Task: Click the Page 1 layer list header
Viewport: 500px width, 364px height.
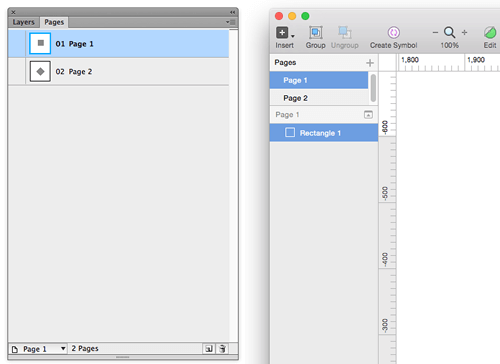Action: (287, 115)
